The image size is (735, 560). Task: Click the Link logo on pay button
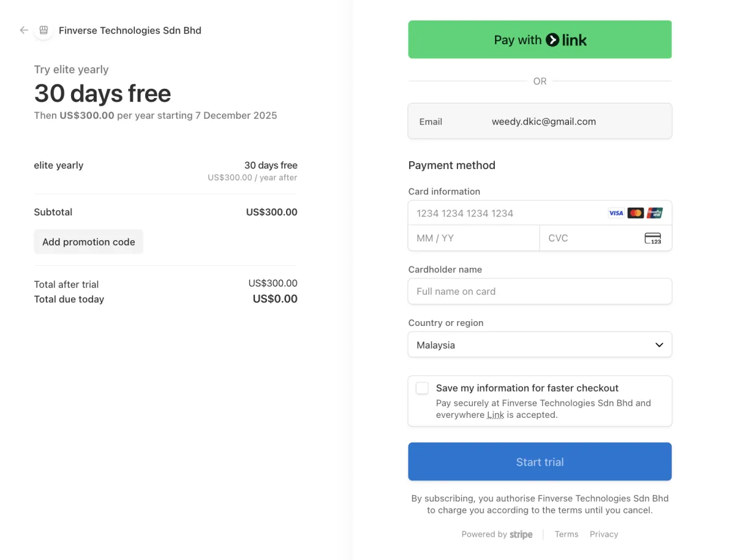coord(567,40)
